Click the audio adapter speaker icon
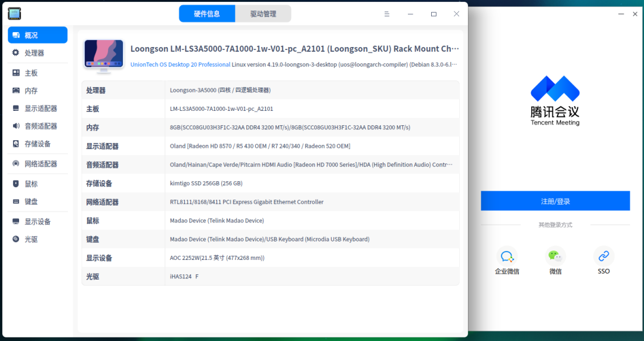The height and width of the screenshot is (341, 644). click(x=16, y=126)
